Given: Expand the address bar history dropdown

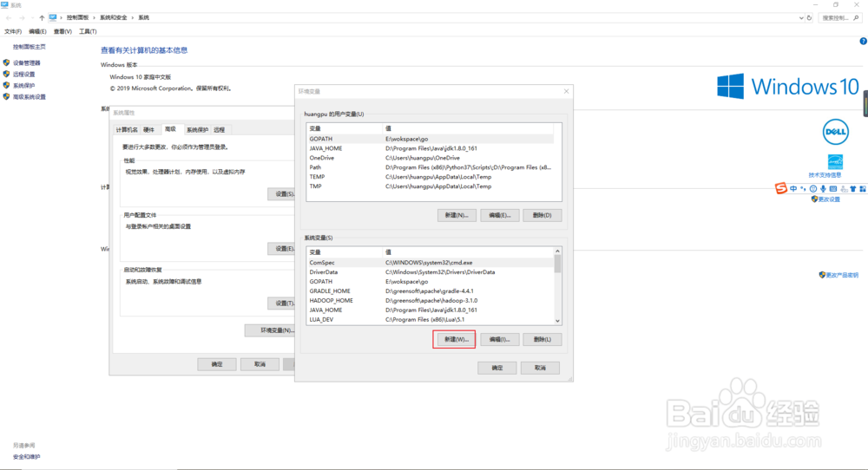Looking at the screenshot, I should (801, 17).
